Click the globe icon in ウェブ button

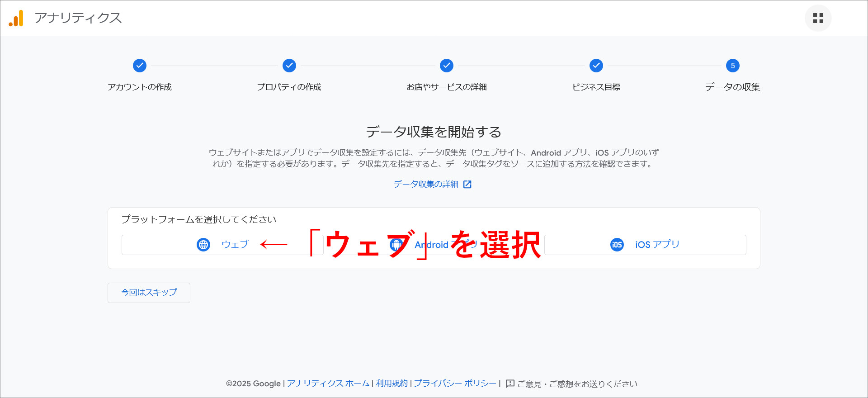203,245
